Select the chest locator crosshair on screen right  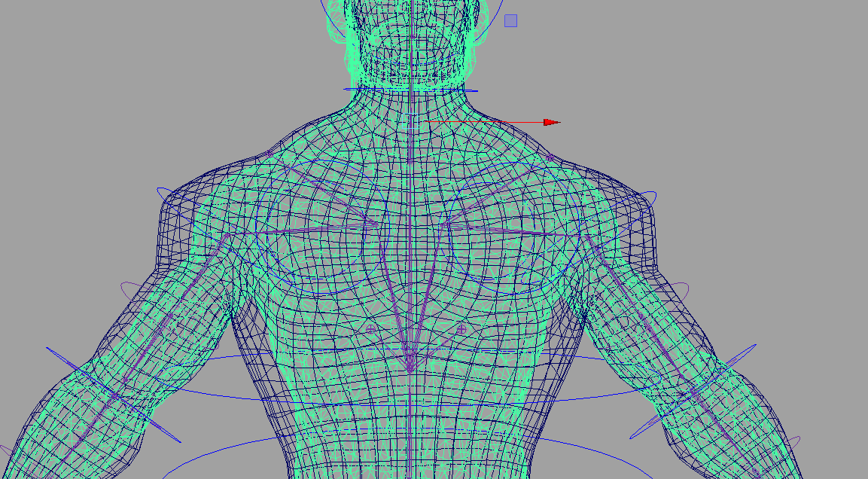click(x=461, y=329)
